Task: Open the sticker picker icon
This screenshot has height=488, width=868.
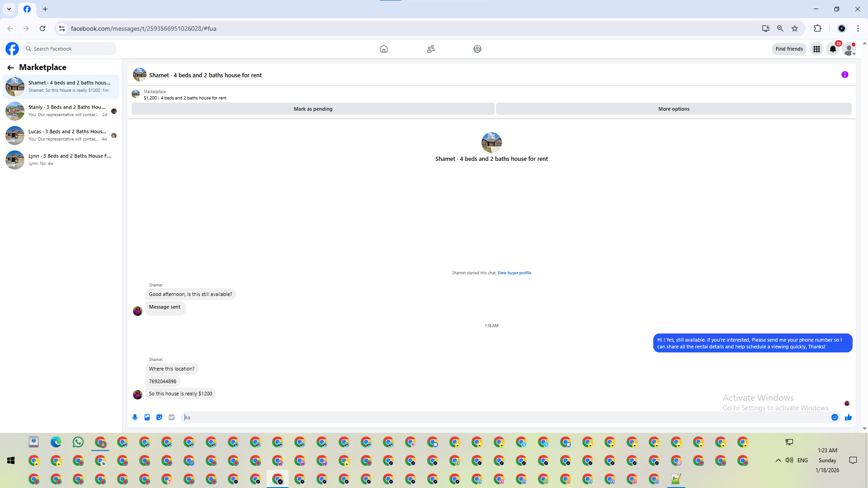Action: [159, 417]
